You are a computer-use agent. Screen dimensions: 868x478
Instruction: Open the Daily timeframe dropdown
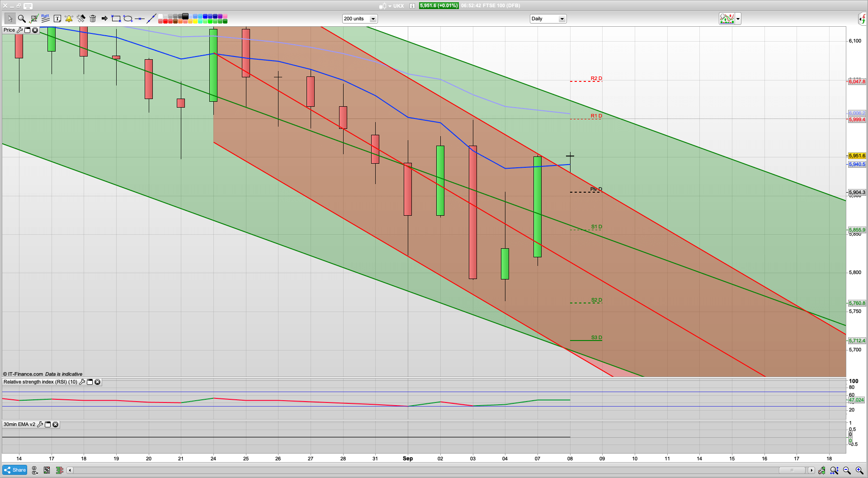pyautogui.click(x=561, y=19)
